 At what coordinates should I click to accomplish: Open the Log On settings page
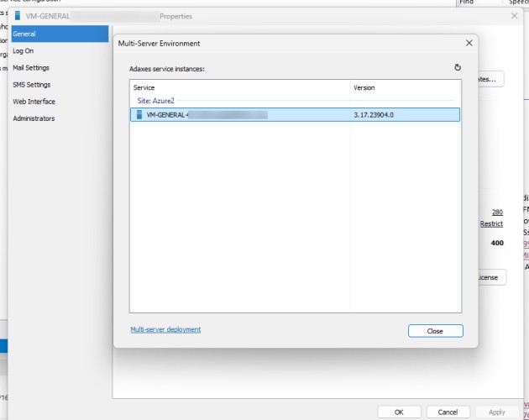tap(24, 51)
